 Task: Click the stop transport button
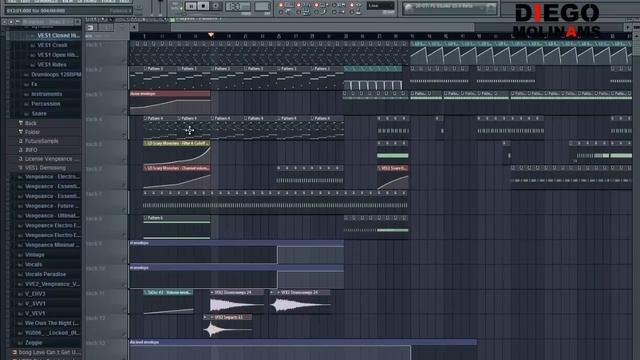[203, 6]
